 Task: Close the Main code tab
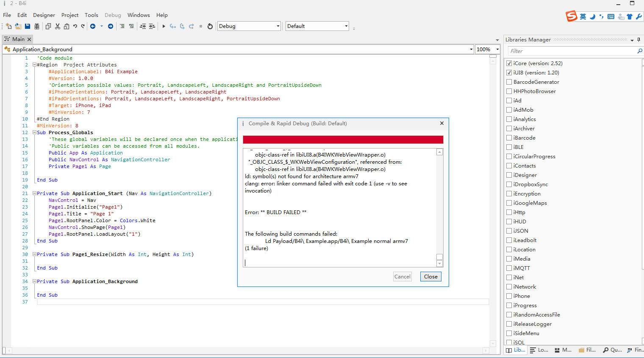point(29,39)
